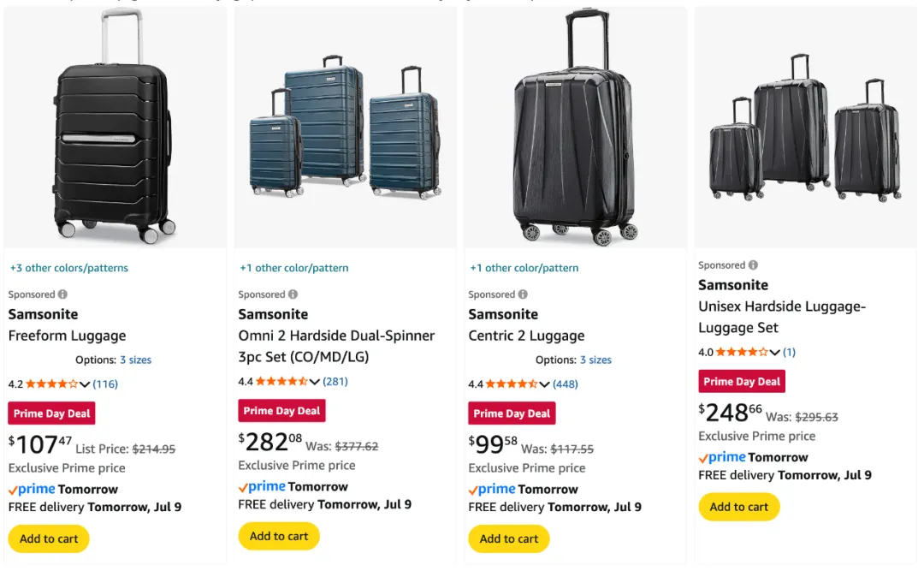Click the blue Omni 2 luggage set image
This screenshot has height=571, width=924.
(x=345, y=128)
